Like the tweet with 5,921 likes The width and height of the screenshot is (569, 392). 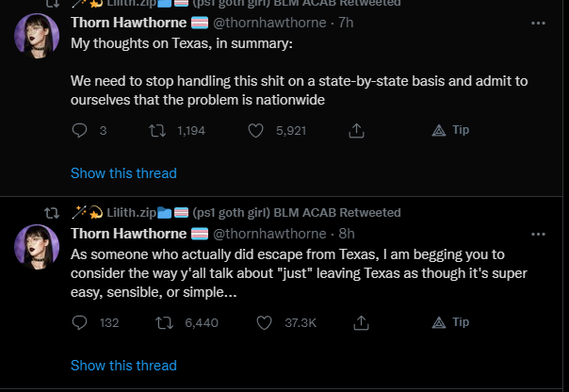point(256,131)
